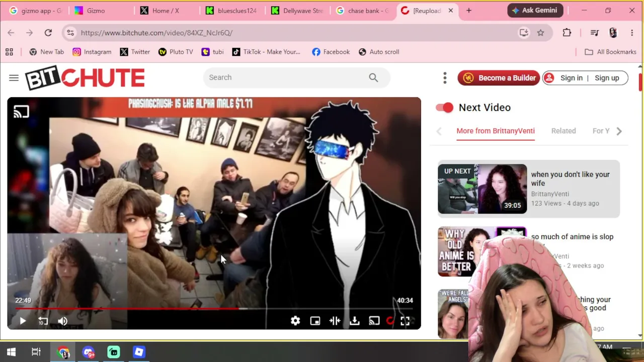
Task: Click the cast icon at video top-left
Action: (x=21, y=112)
